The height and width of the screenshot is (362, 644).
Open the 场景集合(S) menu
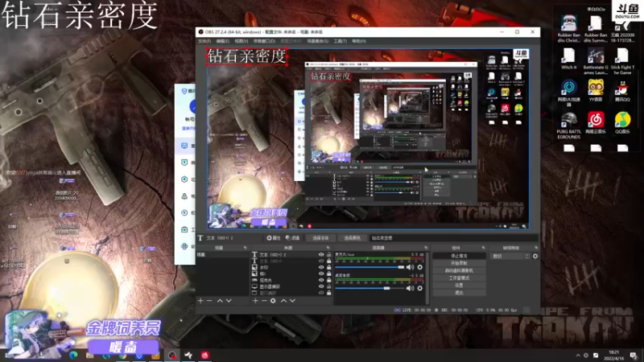pos(317,41)
